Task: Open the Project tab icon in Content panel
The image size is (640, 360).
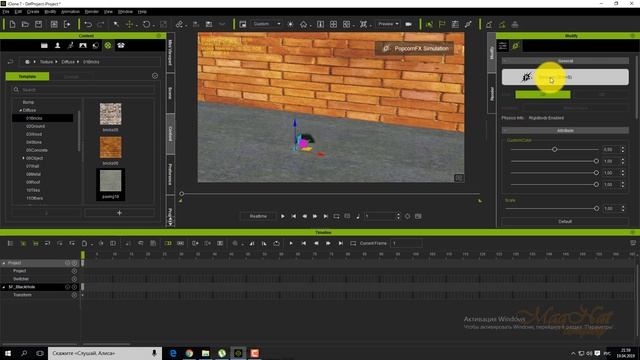Action: (x=44, y=45)
